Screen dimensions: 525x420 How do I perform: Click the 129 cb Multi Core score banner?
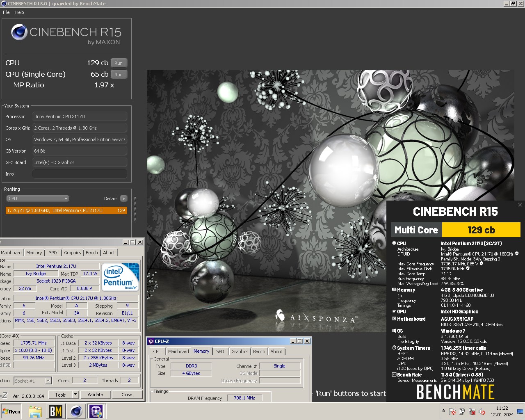tap(481, 230)
